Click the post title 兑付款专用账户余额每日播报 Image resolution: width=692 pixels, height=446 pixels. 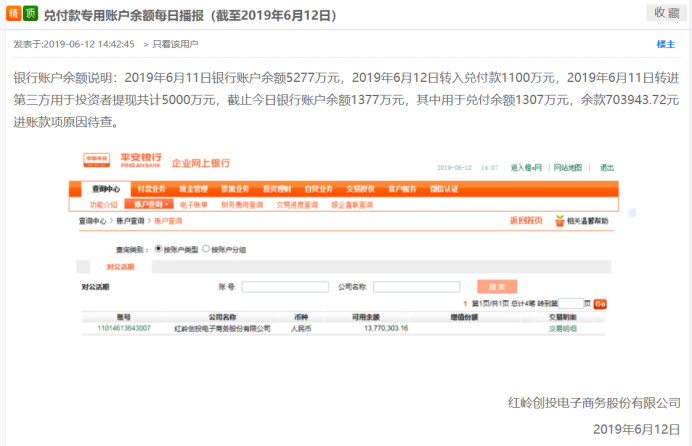click(x=190, y=15)
